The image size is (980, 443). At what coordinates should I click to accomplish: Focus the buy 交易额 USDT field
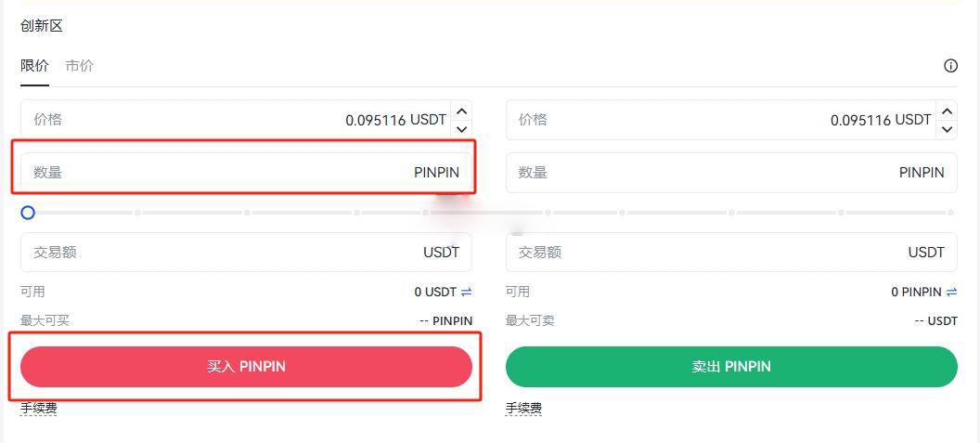pyautogui.click(x=246, y=253)
